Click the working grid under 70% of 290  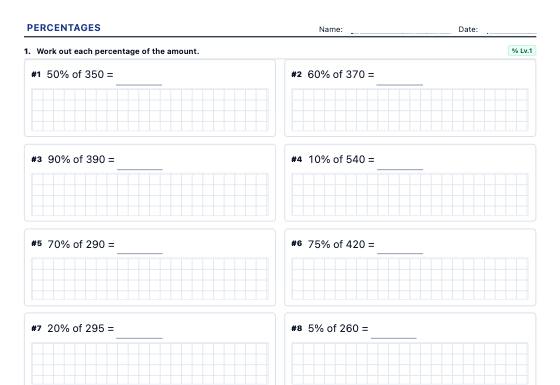[x=150, y=279]
